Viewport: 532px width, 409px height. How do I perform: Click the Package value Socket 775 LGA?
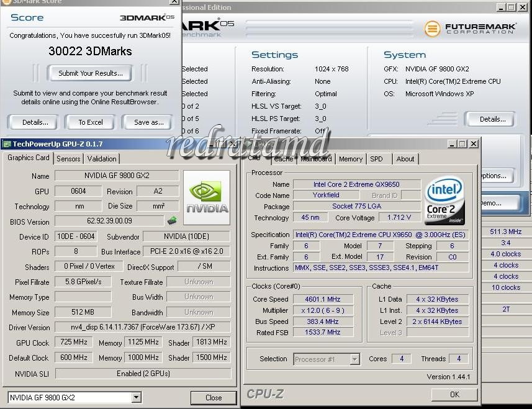[x=356, y=206]
